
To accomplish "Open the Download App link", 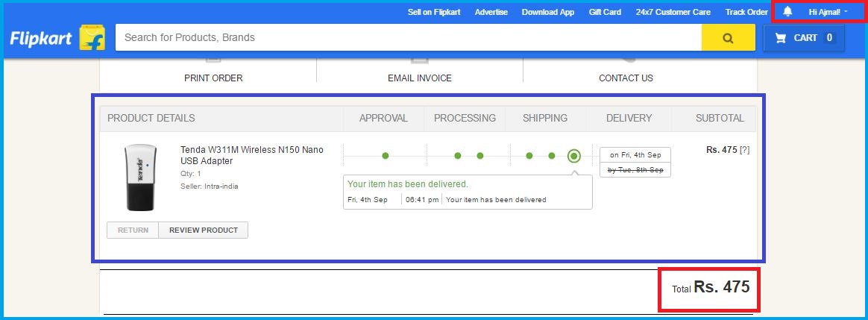I will coord(548,12).
